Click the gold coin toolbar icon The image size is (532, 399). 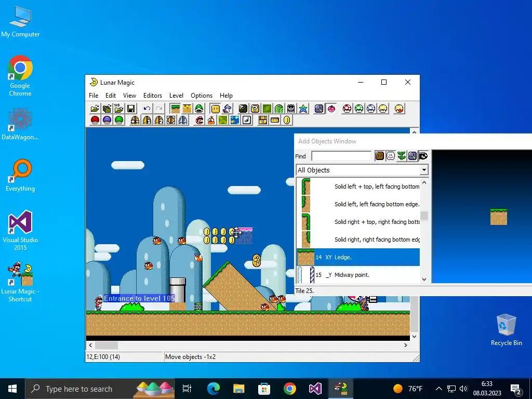click(x=287, y=120)
